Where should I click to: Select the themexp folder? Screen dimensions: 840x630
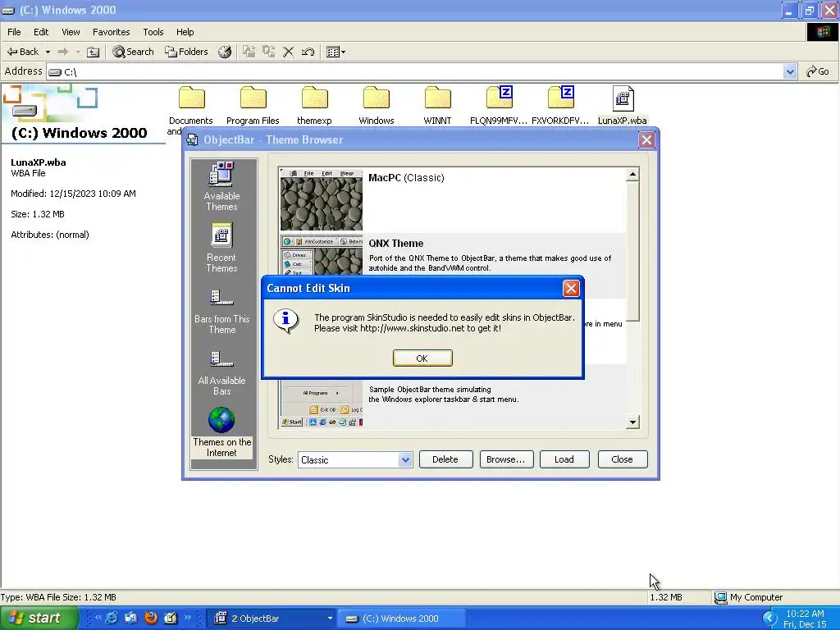click(x=314, y=106)
